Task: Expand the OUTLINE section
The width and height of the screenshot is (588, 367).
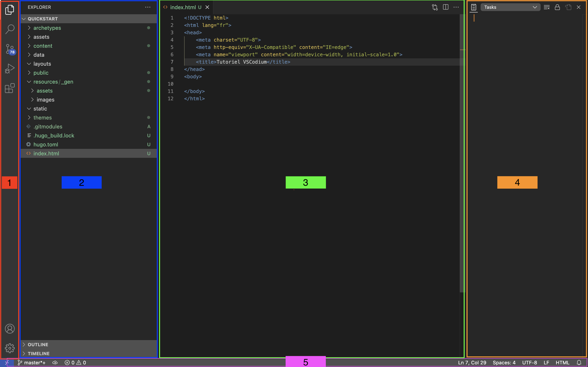Action: [38, 344]
